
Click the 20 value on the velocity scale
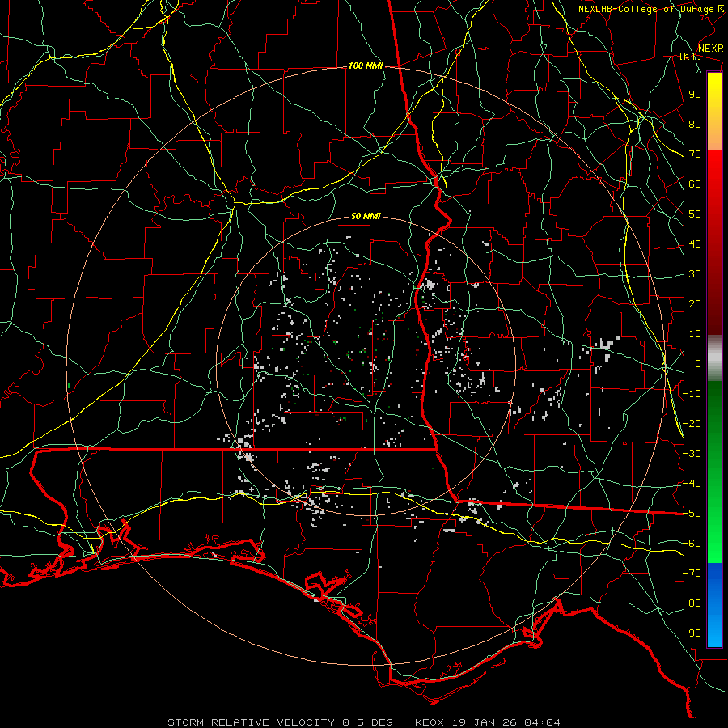[x=695, y=304]
